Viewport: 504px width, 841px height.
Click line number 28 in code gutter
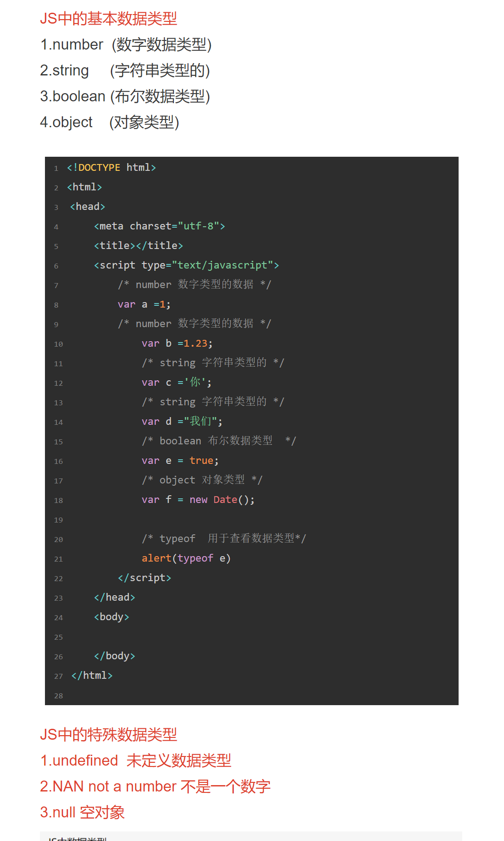pos(59,696)
